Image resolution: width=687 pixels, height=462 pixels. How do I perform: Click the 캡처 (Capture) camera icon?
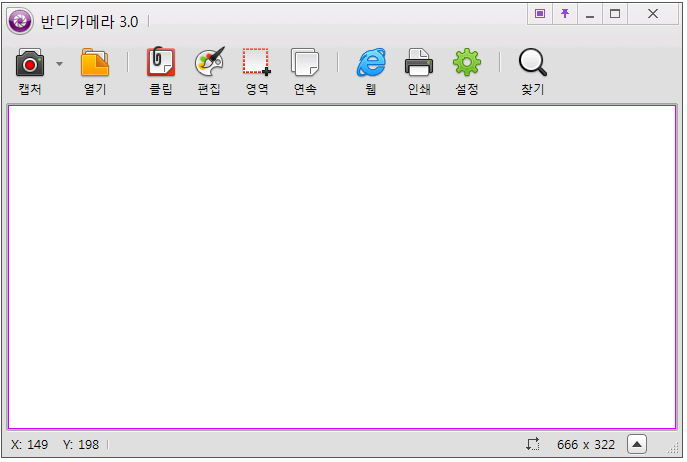30,62
